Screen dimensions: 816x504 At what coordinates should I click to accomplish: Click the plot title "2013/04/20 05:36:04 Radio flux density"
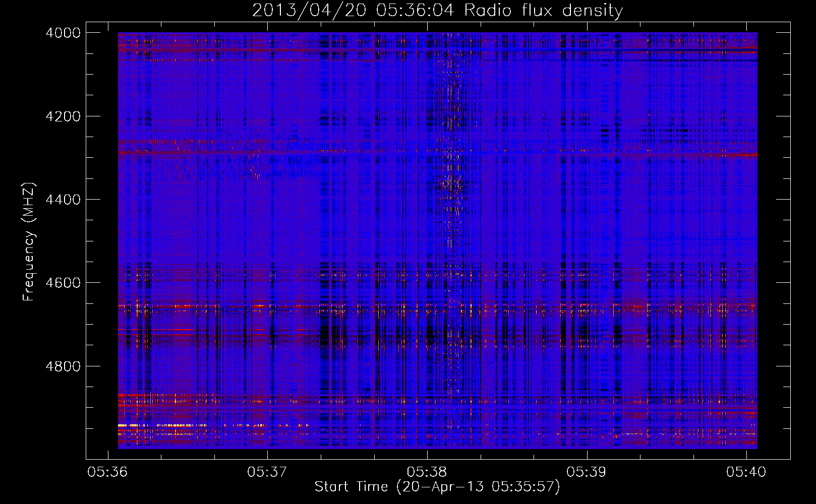click(x=437, y=11)
